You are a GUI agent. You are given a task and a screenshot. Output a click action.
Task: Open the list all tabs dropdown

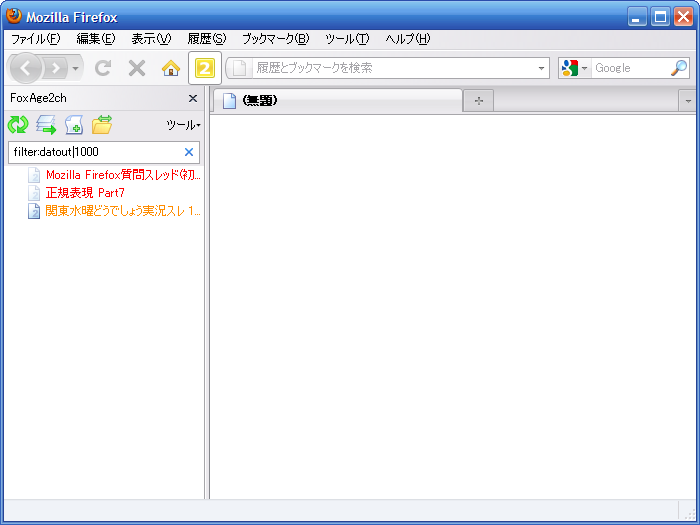pos(688,101)
